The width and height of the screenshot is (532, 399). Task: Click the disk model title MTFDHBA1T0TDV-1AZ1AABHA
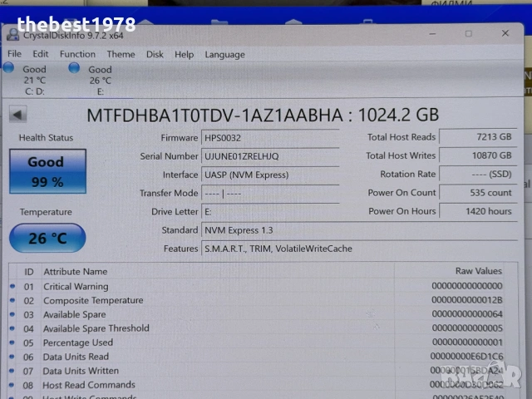(214, 115)
